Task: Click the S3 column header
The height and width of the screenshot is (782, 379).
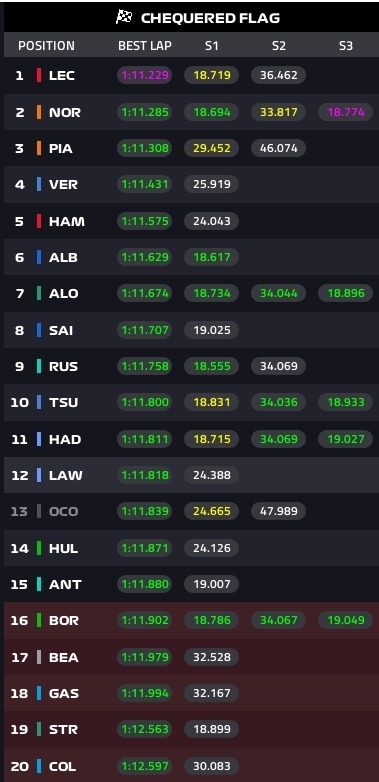Action: 346,46
